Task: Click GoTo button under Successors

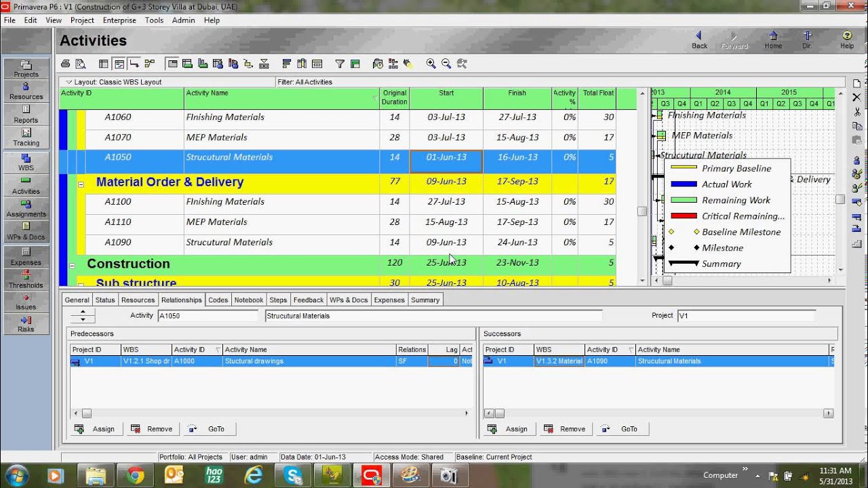Action: pos(621,429)
